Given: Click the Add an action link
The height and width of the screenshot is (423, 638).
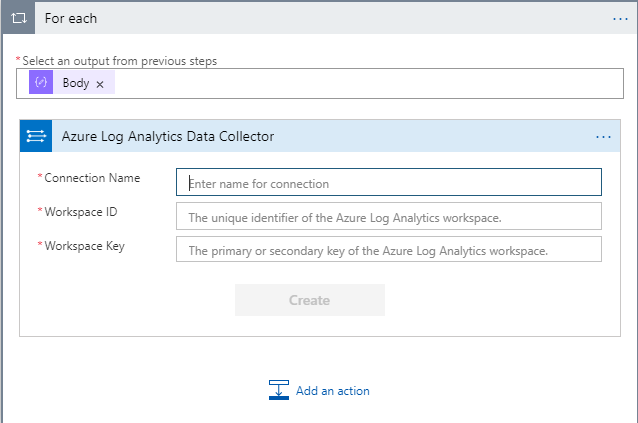Looking at the screenshot, I should click(332, 391).
